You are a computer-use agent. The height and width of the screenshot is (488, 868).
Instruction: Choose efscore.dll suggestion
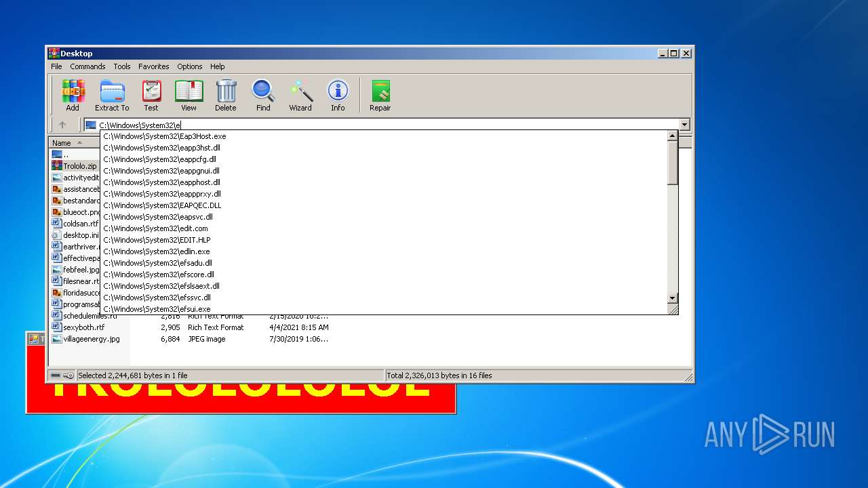pyautogui.click(x=384, y=274)
